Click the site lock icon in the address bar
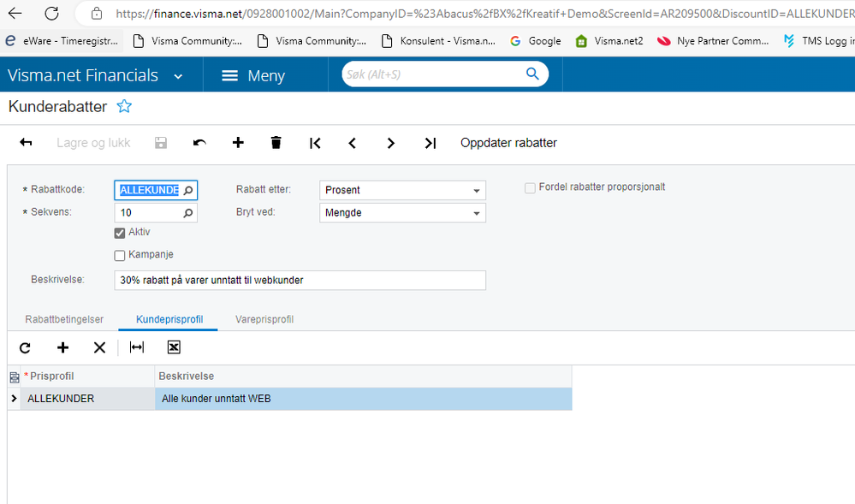The image size is (855, 504). point(97,13)
